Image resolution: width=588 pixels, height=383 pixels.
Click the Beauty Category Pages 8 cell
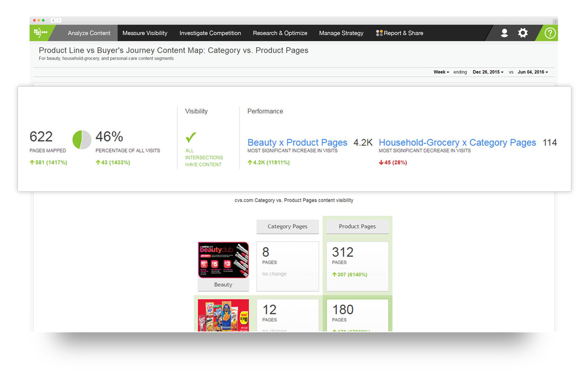[x=288, y=266]
